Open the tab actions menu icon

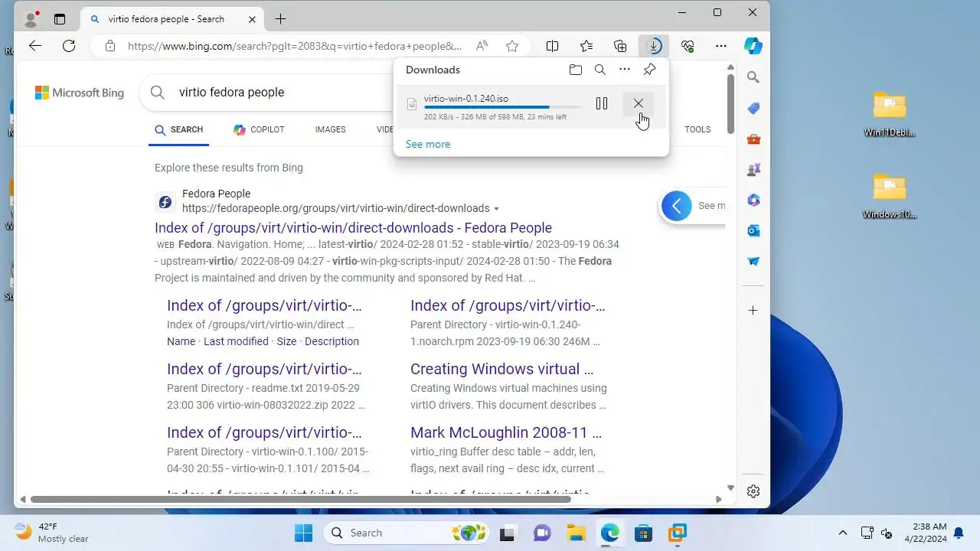point(60,19)
